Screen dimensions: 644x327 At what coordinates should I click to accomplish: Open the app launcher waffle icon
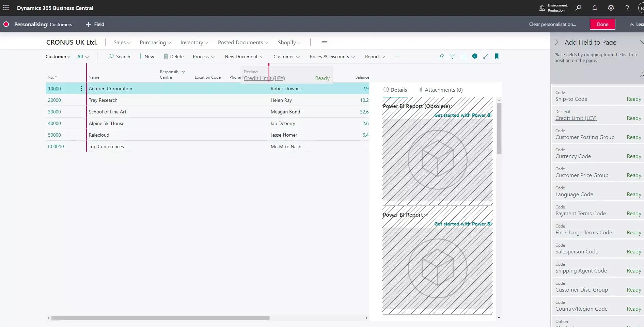(6, 7)
